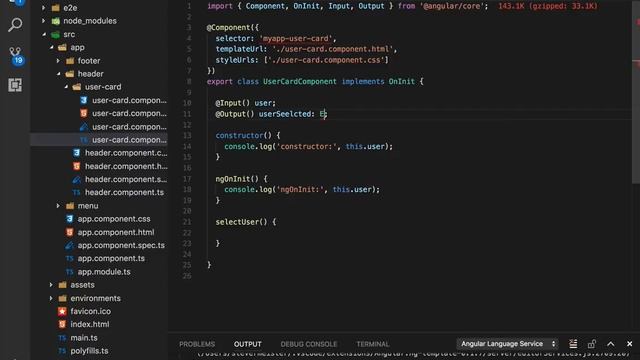Image resolution: width=640 pixels, height=360 pixels.
Task: Collapse the user-card folder arrow
Action: click(66, 87)
